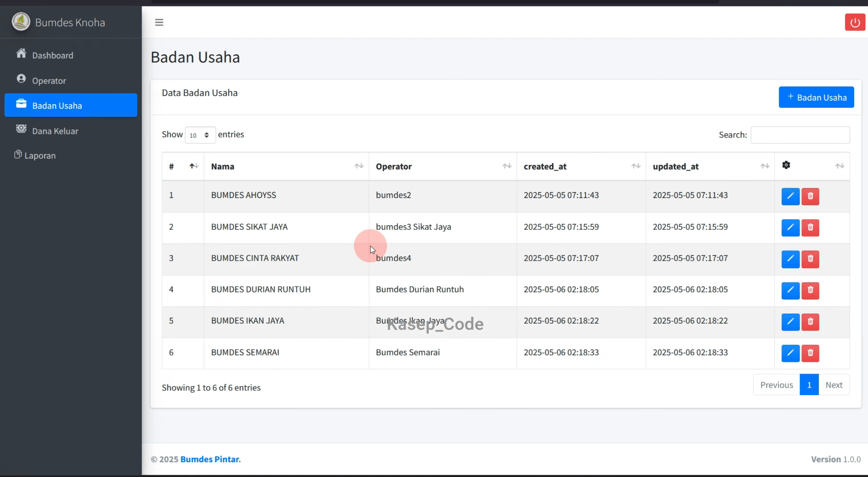Viewport: 868px width, 477px height.
Task: Click created_at 2025-05-05 07:11:43 cell
Action: pyautogui.click(x=581, y=196)
